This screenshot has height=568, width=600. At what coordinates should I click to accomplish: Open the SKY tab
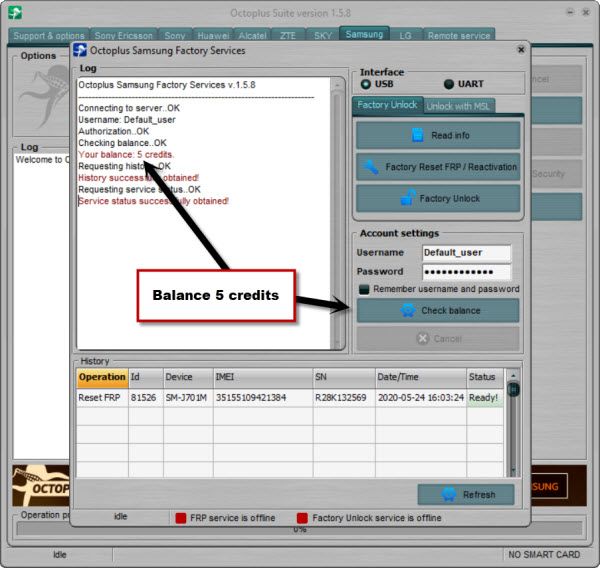point(323,36)
